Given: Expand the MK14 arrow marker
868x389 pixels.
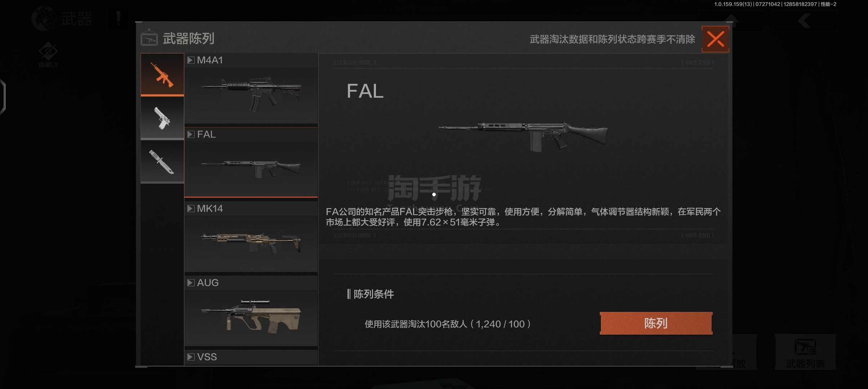Looking at the screenshot, I should click(191, 209).
